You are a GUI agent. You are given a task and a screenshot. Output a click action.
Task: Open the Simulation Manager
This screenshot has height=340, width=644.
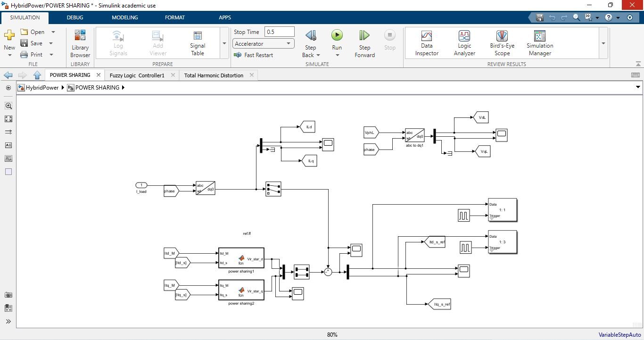click(540, 43)
